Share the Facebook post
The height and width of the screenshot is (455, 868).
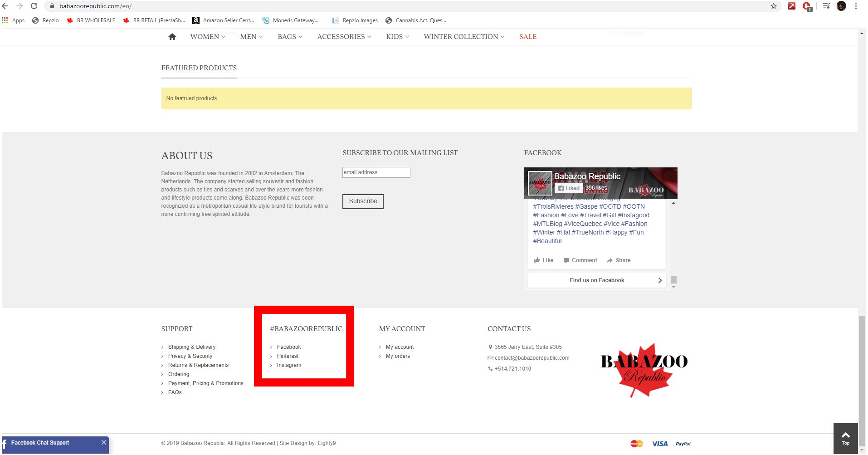(619, 260)
